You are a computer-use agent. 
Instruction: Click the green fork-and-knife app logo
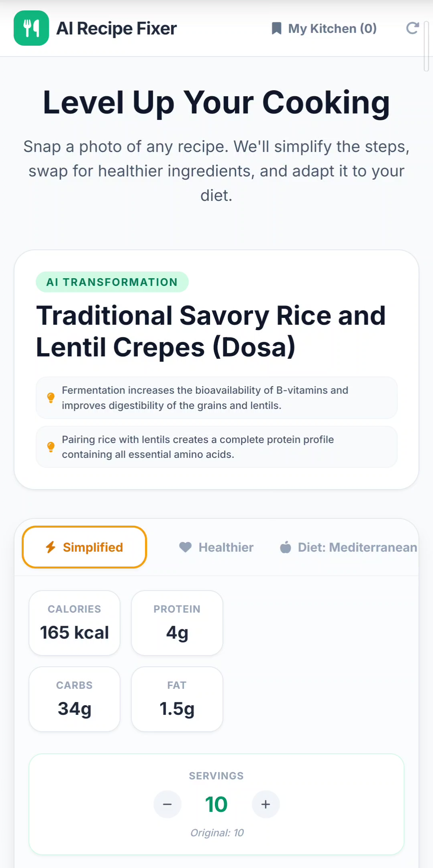tap(31, 28)
